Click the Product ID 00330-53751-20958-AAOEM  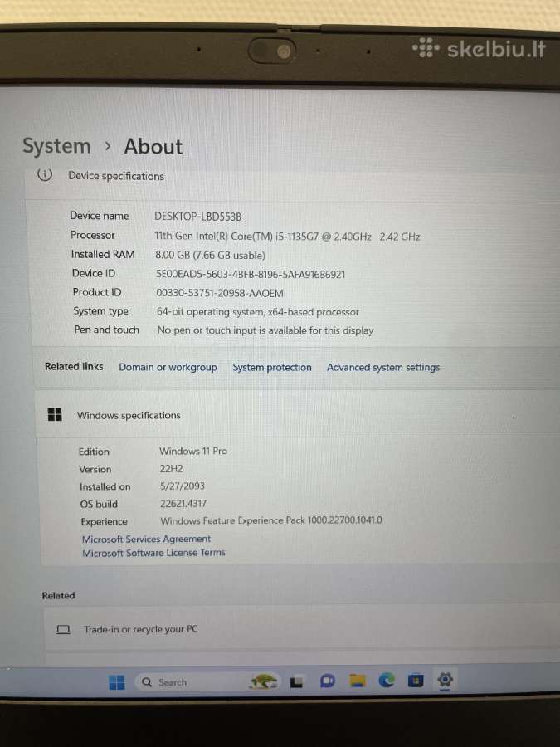coord(220,293)
